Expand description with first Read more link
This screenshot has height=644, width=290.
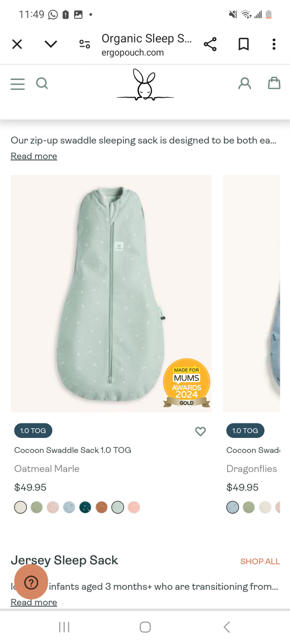pyautogui.click(x=34, y=156)
